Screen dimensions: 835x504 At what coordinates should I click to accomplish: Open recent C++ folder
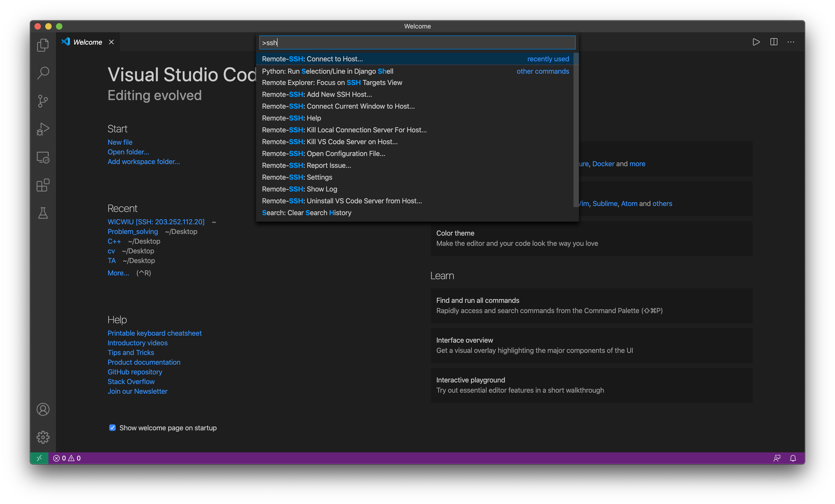coord(114,242)
